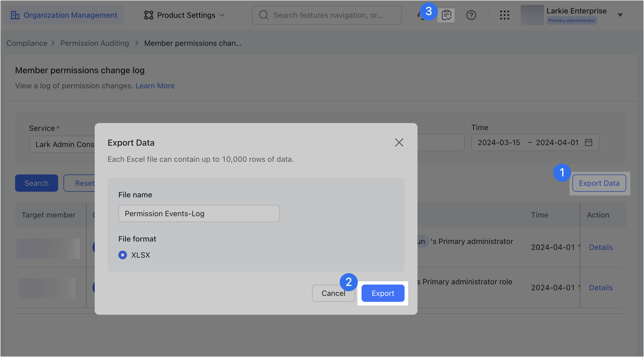644x357 pixels.
Task: Click the Export Data button
Action: 599,183
